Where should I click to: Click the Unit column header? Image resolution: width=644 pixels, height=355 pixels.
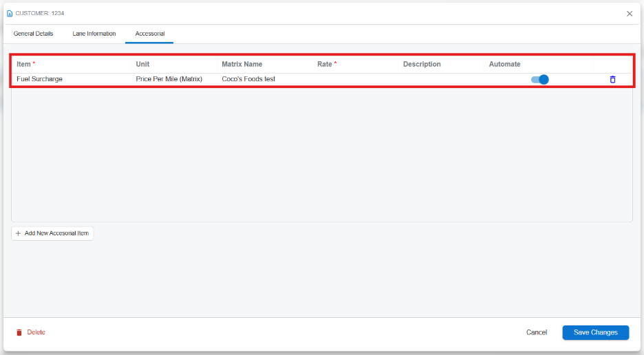pyautogui.click(x=174, y=64)
